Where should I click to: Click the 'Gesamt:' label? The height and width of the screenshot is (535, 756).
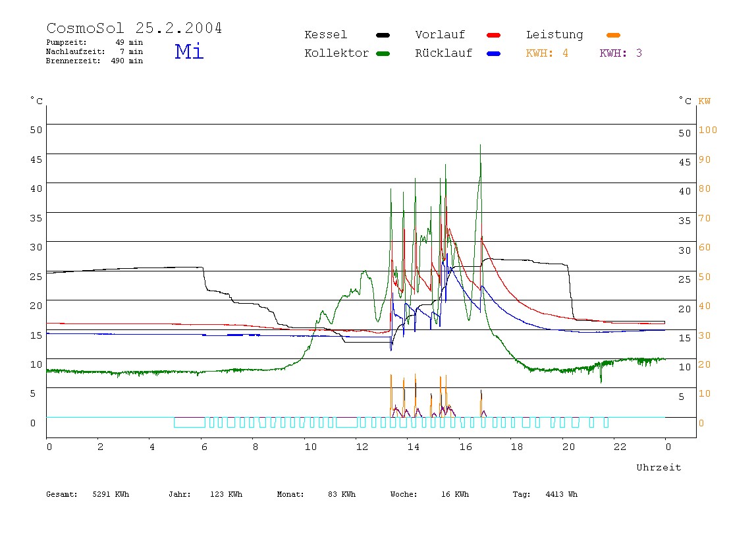coord(62,494)
